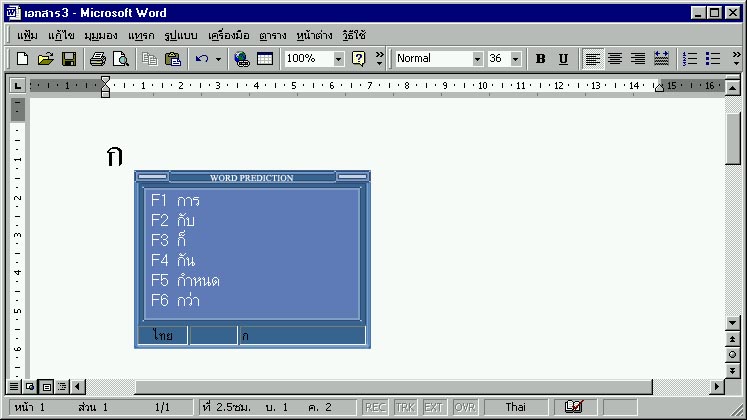Click the Select Browse Object circle button
The image size is (747, 420).
733,355
